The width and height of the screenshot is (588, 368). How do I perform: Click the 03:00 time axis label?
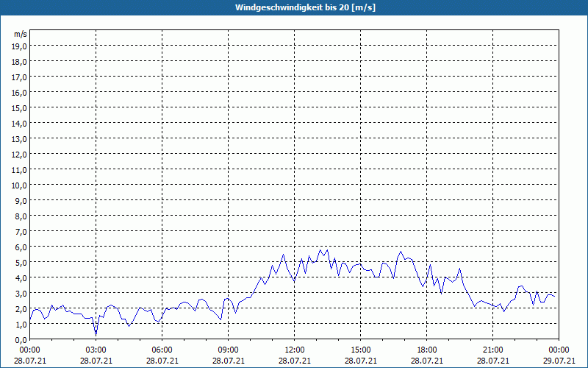(96, 350)
